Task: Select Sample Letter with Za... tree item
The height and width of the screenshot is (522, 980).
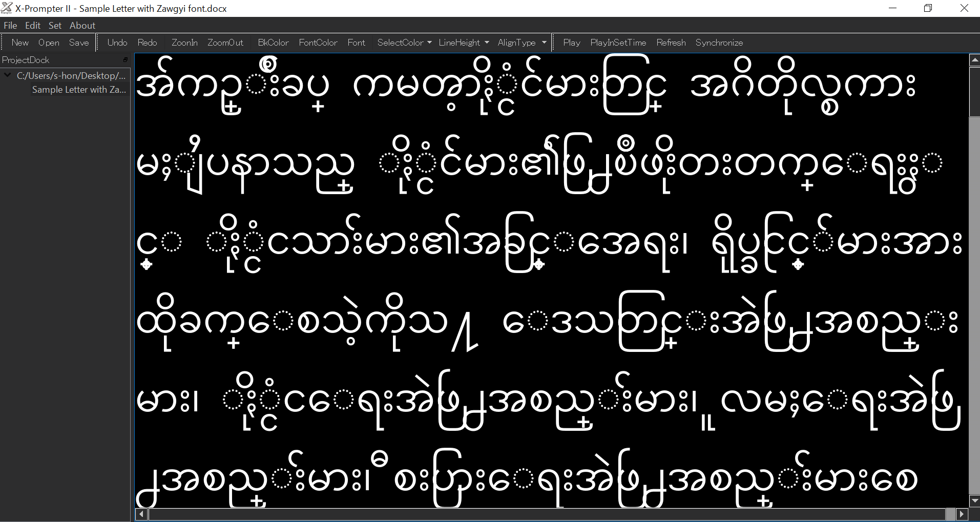Action: [x=79, y=90]
